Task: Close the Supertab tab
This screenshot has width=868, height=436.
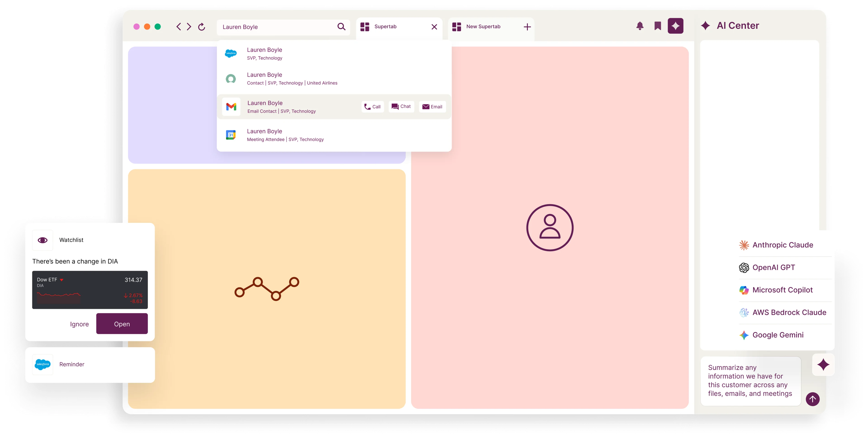Action: [x=434, y=27]
